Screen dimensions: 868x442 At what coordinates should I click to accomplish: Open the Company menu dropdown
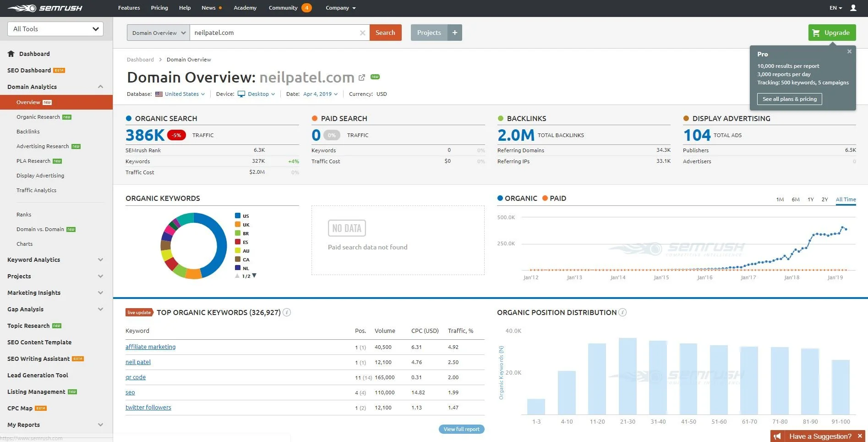pos(340,8)
